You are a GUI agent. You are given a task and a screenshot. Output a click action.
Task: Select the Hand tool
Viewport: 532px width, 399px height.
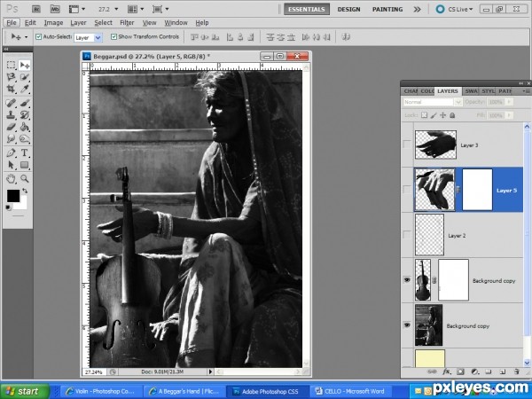(x=12, y=178)
